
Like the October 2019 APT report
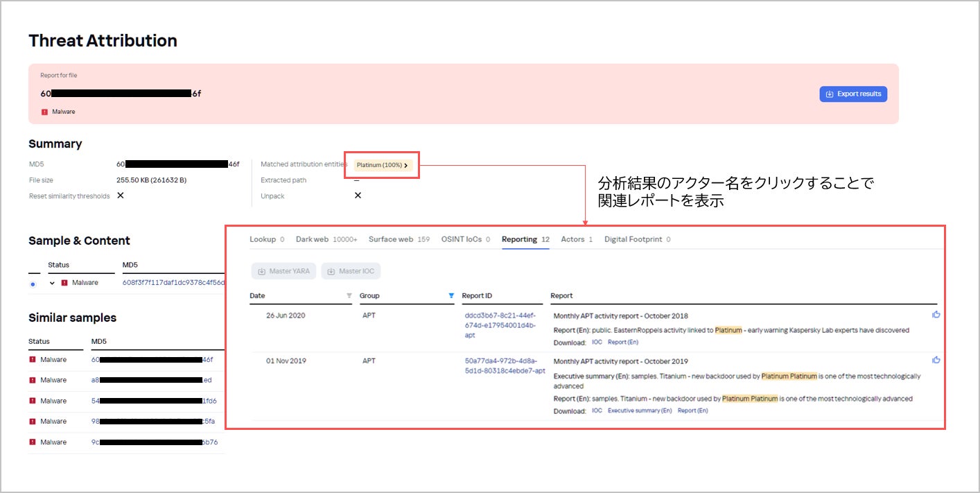click(x=936, y=360)
